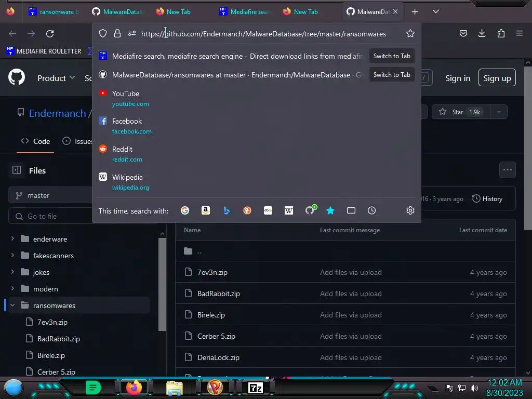Choose the Reddit suggestion
The image size is (532, 399).
(x=257, y=154)
